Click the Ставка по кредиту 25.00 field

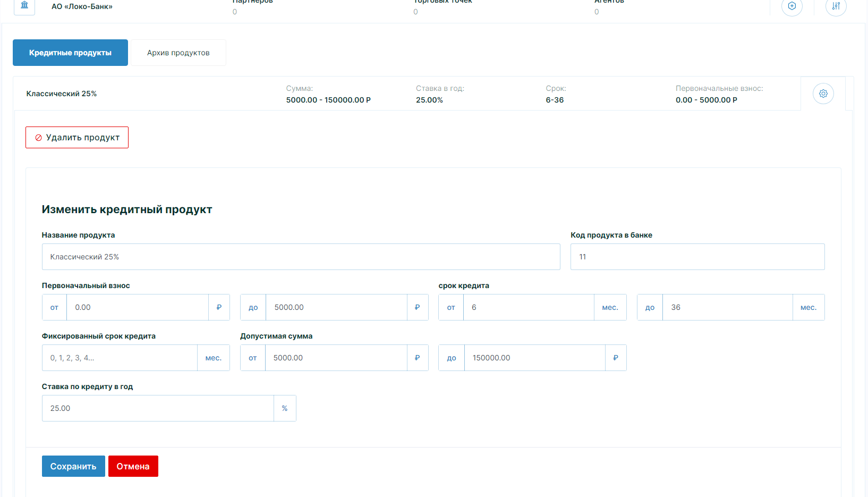(x=158, y=408)
